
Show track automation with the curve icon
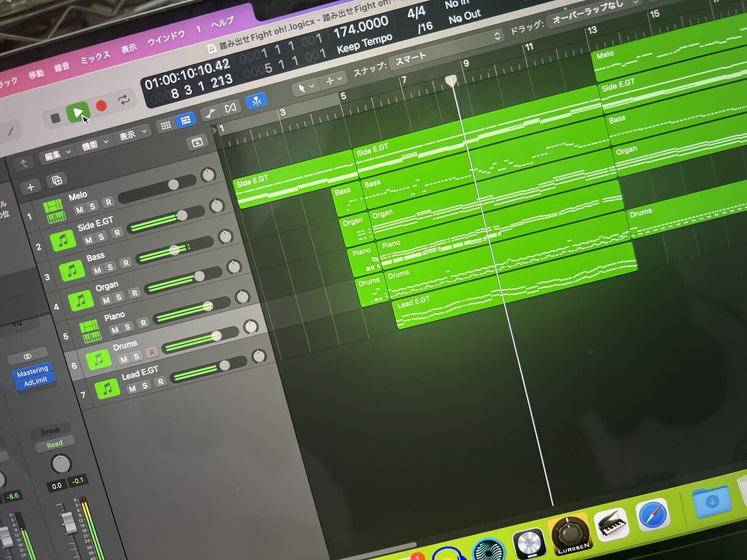click(x=211, y=113)
